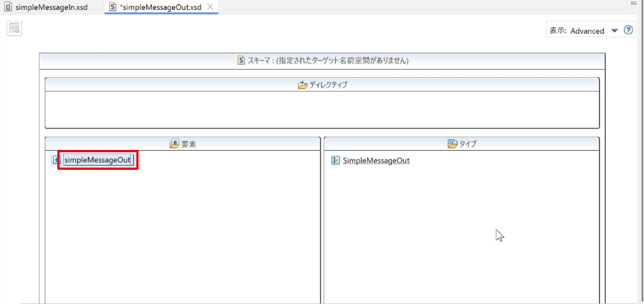Open the SimpleMessageOut type link
The height and width of the screenshot is (304, 644).
[376, 161]
